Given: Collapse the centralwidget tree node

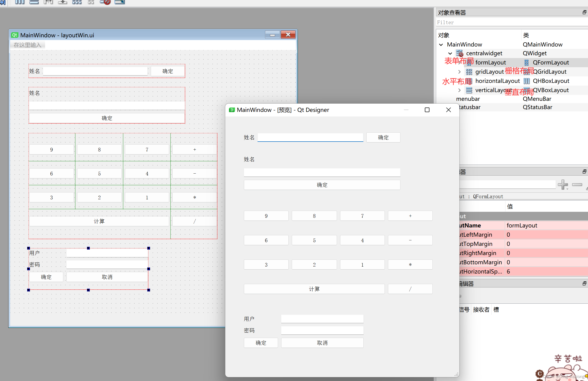Looking at the screenshot, I should coord(450,53).
